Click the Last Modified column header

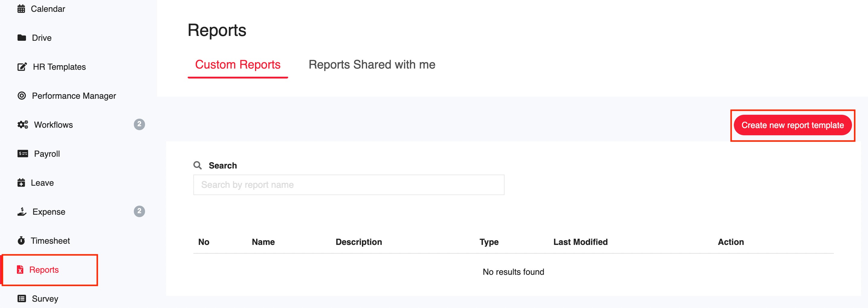(580, 242)
